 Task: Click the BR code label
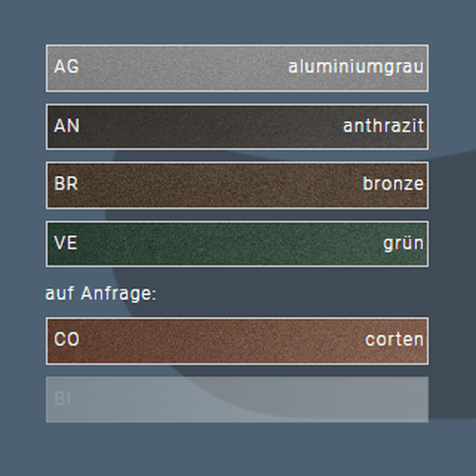pyautogui.click(x=66, y=184)
